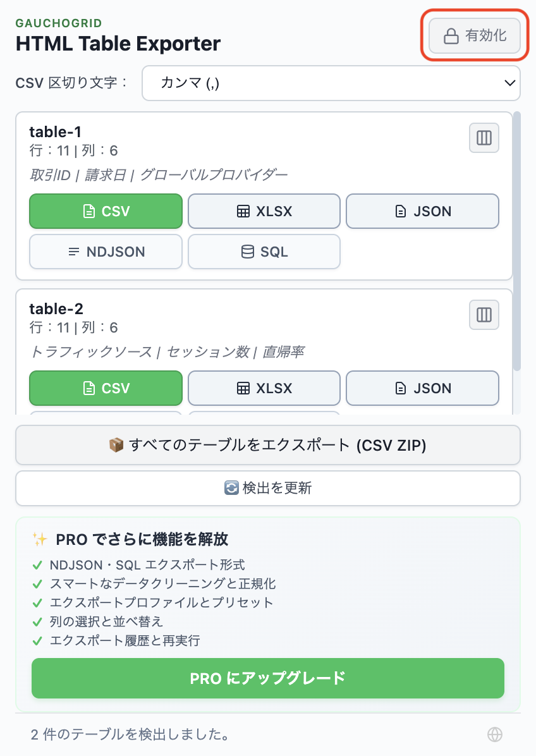Export table-1 as JSON
This screenshot has width=536, height=756.
[422, 211]
